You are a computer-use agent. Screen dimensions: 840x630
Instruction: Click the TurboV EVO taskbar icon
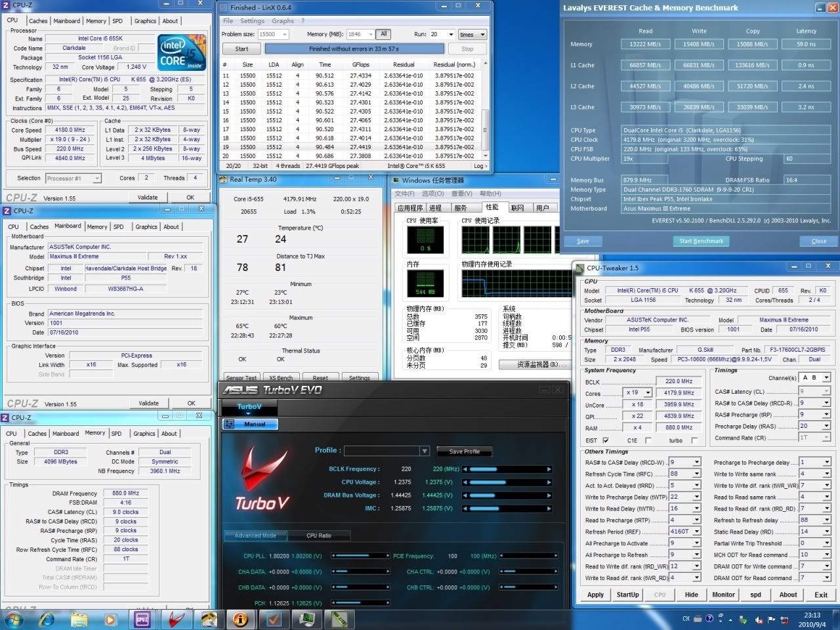pyautogui.click(x=175, y=619)
